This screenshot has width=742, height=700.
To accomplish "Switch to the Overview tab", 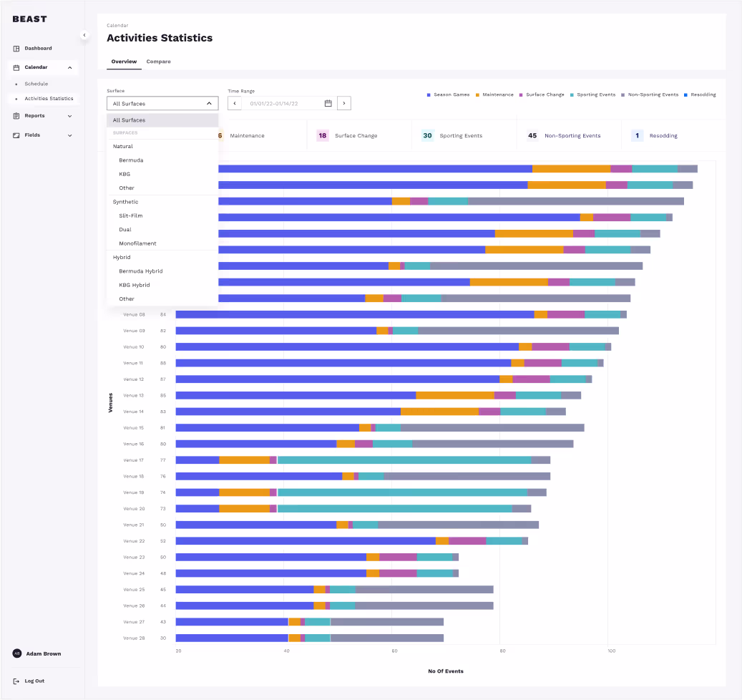I will click(124, 62).
